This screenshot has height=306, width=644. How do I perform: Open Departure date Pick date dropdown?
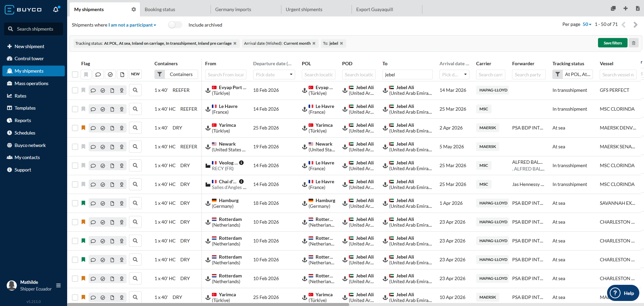click(274, 75)
